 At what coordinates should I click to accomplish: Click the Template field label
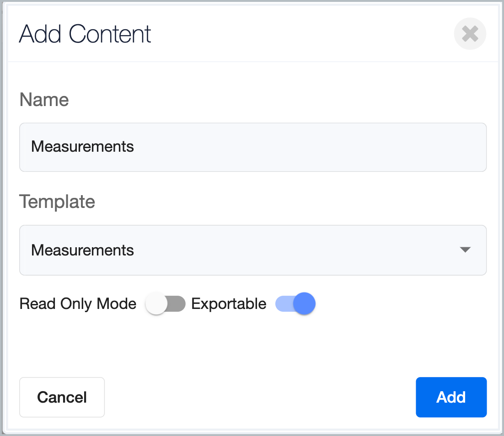coord(57,202)
